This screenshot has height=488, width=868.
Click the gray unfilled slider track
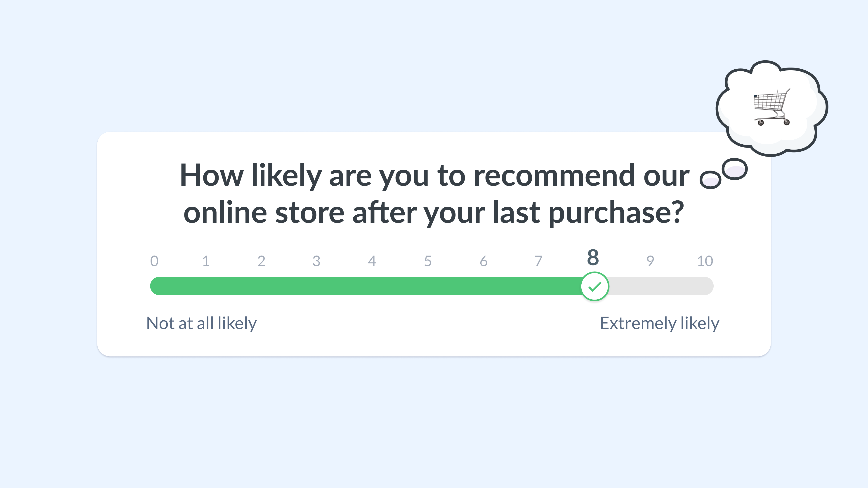coord(661,286)
